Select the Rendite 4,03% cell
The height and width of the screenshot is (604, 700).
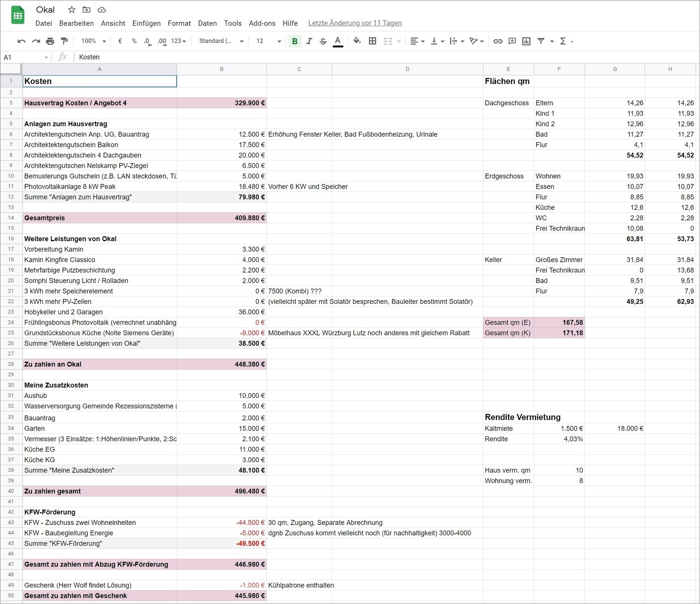[559, 439]
